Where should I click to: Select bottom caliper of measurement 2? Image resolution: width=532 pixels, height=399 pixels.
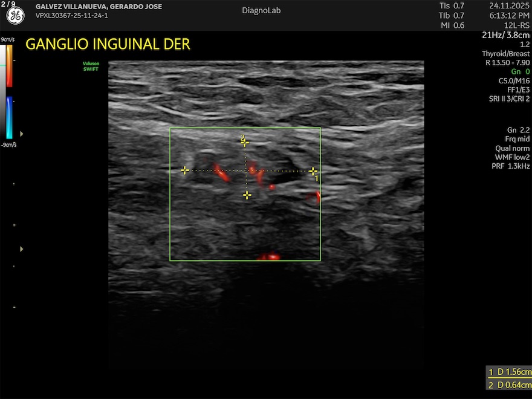[x=247, y=195]
